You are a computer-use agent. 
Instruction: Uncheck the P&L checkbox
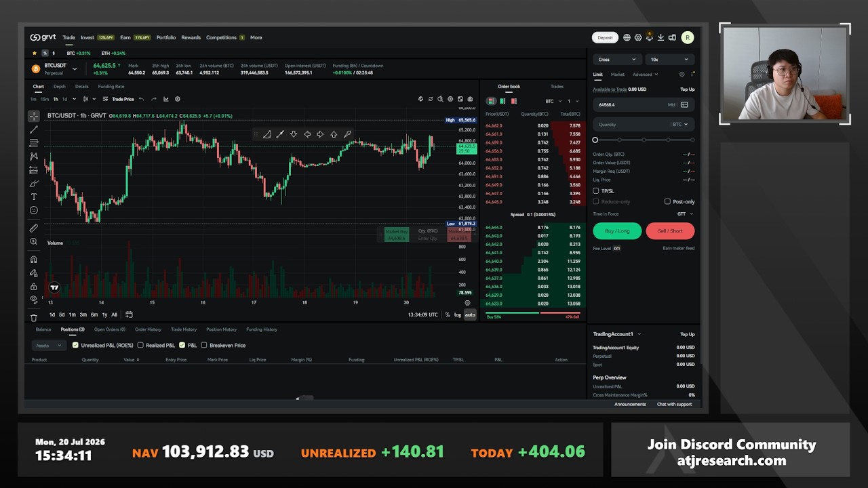[x=182, y=345]
